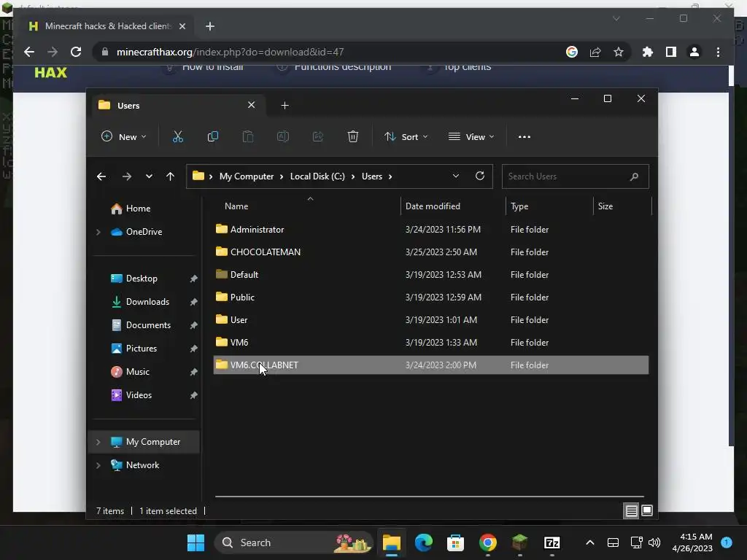Select the Minecraft hacks Chrome tab

(x=107, y=26)
